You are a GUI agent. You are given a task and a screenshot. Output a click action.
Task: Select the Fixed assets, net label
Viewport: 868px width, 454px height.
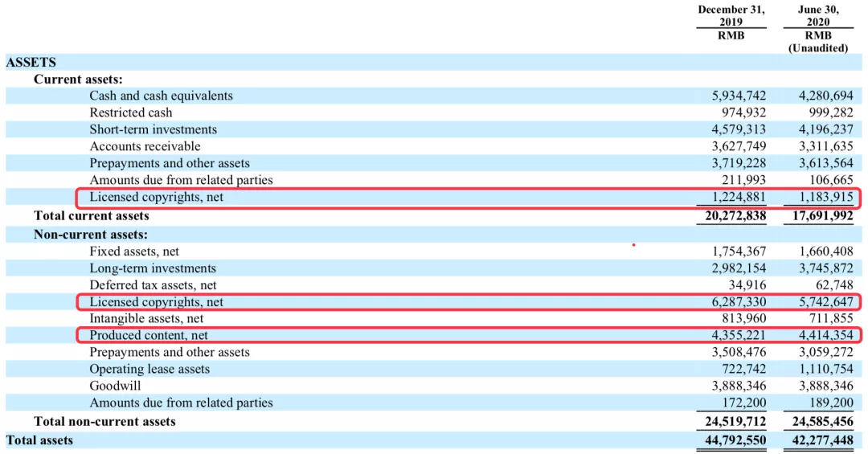click(134, 252)
